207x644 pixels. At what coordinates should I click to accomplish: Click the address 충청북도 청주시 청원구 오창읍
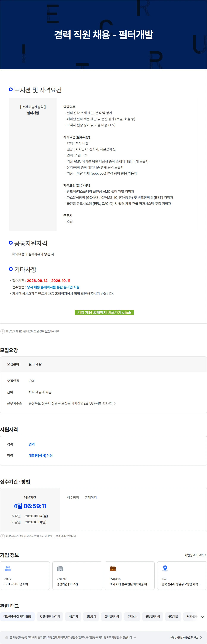(65, 403)
